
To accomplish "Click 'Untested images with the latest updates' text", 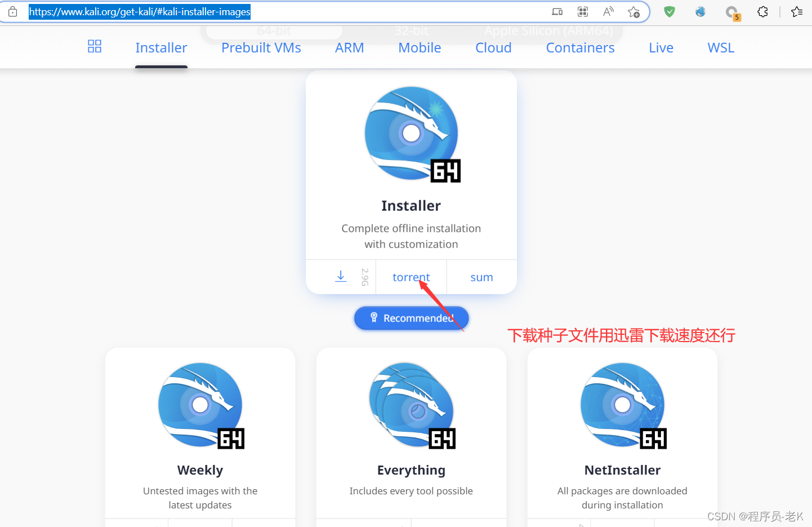I will coord(200,498).
